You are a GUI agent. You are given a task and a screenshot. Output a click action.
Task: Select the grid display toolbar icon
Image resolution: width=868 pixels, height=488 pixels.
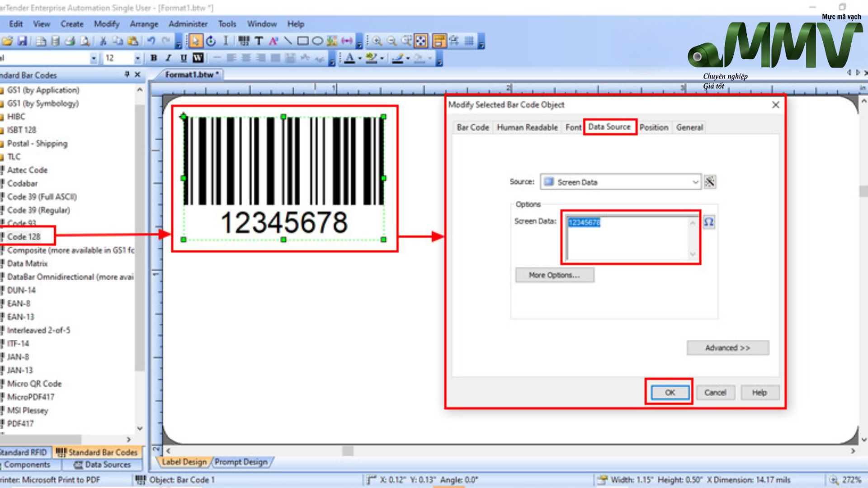(469, 41)
